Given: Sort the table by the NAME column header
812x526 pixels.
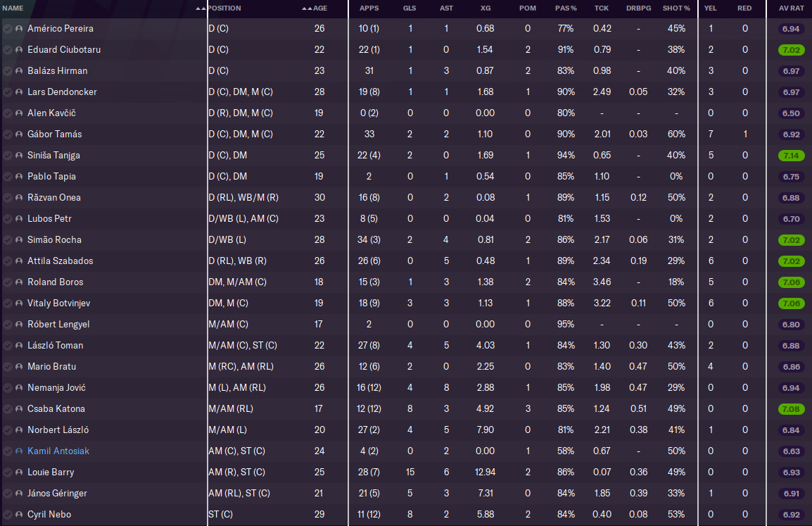Looking at the screenshot, I should pyautogui.click(x=13, y=8).
